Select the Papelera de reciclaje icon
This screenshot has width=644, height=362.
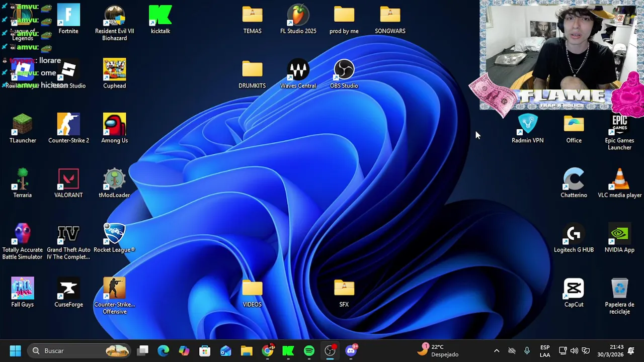click(619, 297)
